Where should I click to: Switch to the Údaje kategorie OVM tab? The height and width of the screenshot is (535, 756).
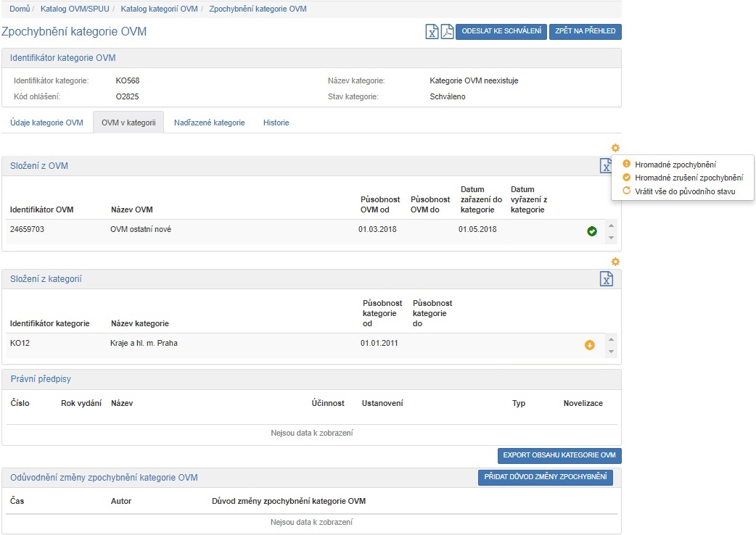tap(46, 123)
